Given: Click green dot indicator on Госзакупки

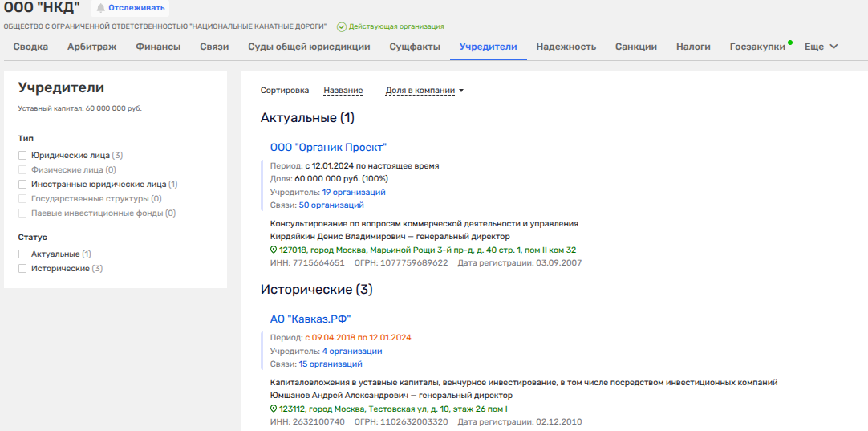Looking at the screenshot, I should coord(790,42).
